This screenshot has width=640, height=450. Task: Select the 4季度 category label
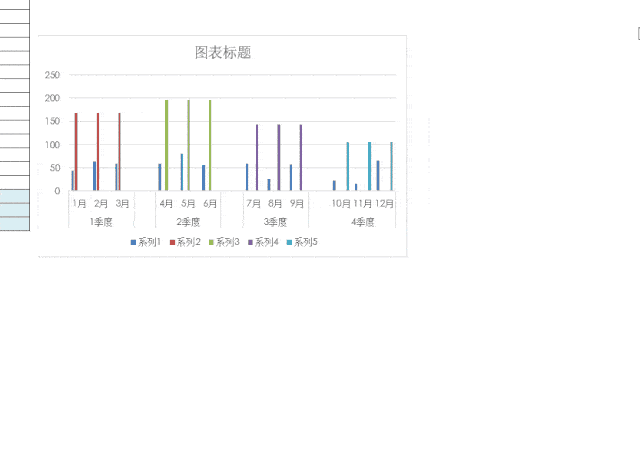click(x=362, y=222)
